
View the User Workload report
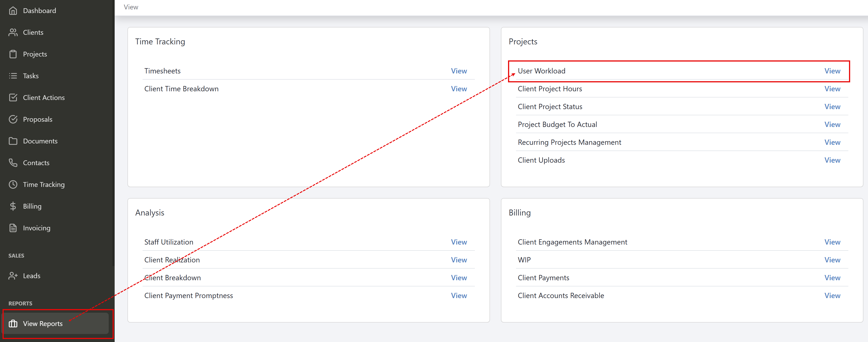[832, 71]
